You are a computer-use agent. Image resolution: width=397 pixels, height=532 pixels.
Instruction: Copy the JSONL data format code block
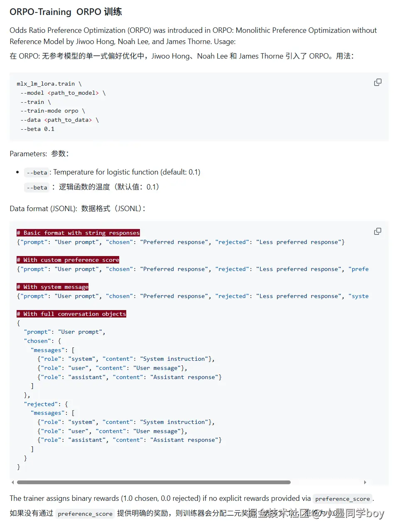pyautogui.click(x=377, y=231)
